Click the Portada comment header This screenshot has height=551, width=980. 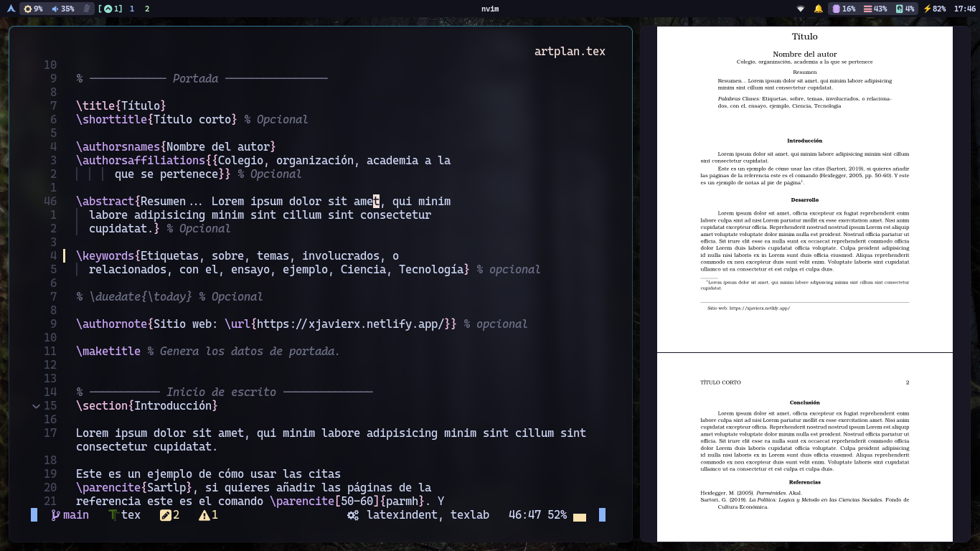[x=202, y=79]
